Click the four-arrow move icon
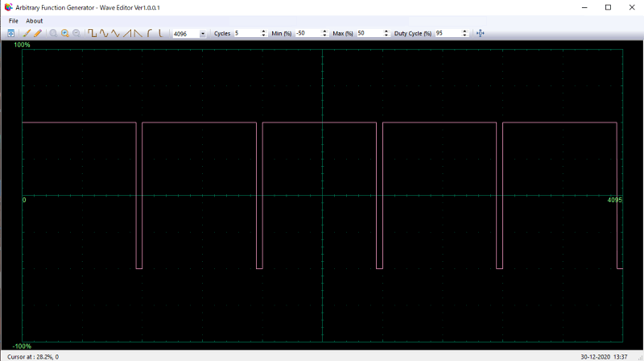The height and width of the screenshot is (361, 644). 481,33
